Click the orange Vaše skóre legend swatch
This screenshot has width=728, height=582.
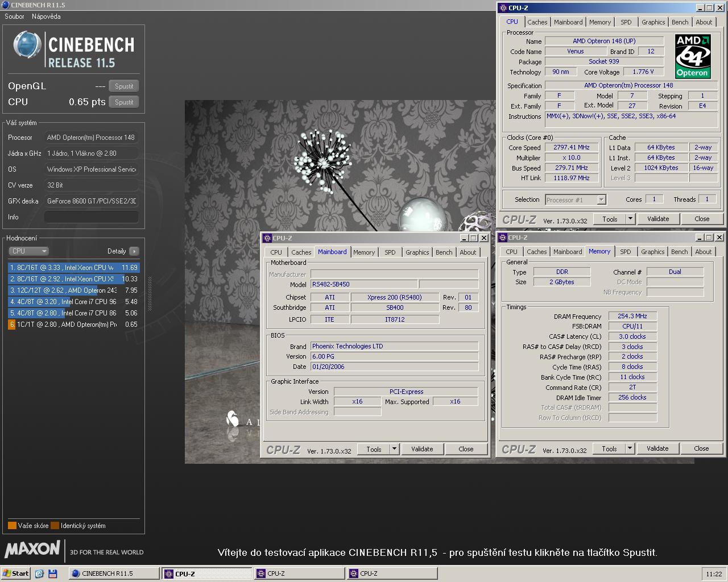(12, 526)
